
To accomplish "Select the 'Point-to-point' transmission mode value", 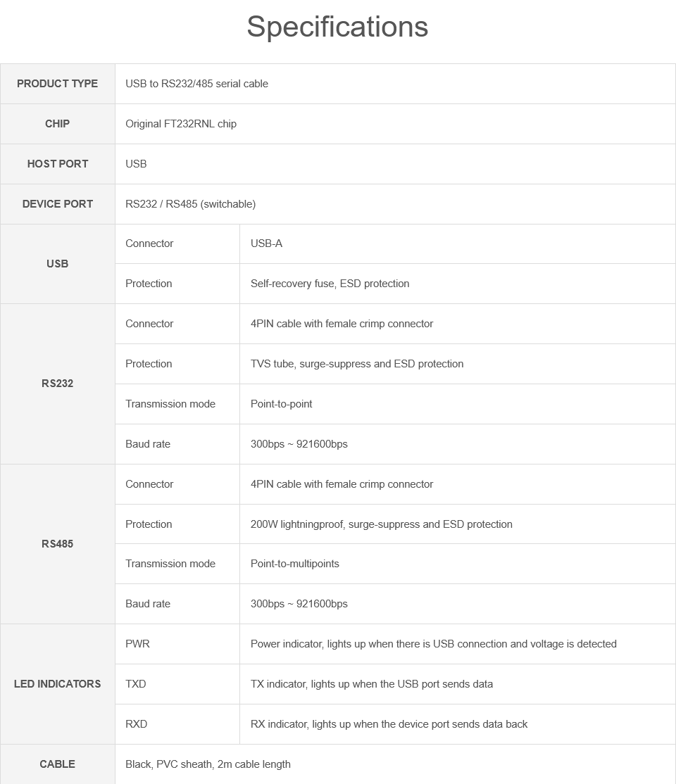I will [281, 404].
